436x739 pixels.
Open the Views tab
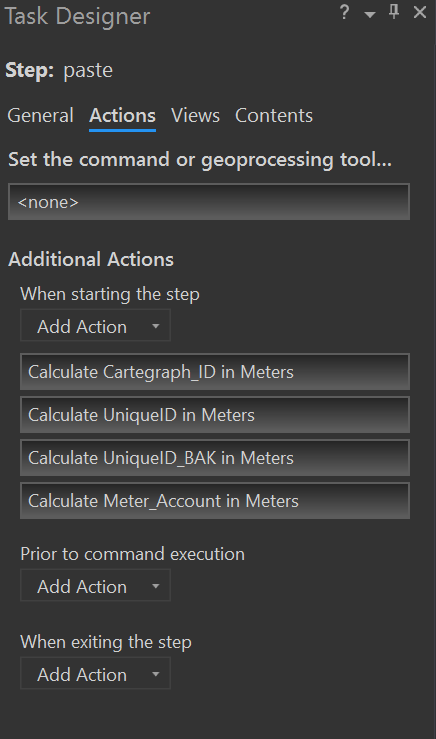195,115
